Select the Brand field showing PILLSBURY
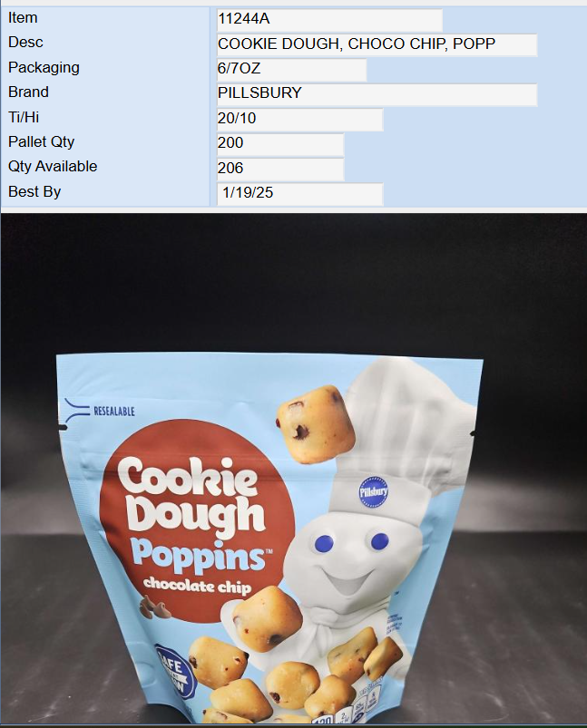The image size is (587, 728). (377, 94)
